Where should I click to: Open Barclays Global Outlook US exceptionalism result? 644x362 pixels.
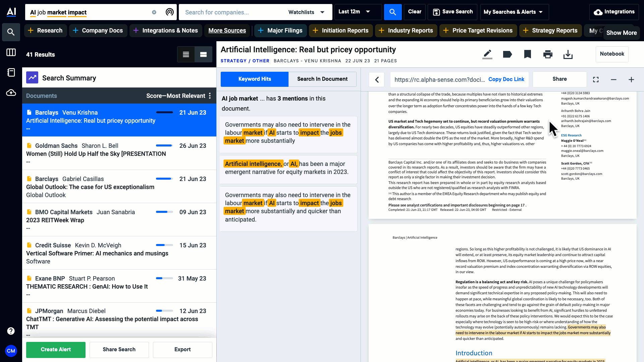(x=119, y=186)
